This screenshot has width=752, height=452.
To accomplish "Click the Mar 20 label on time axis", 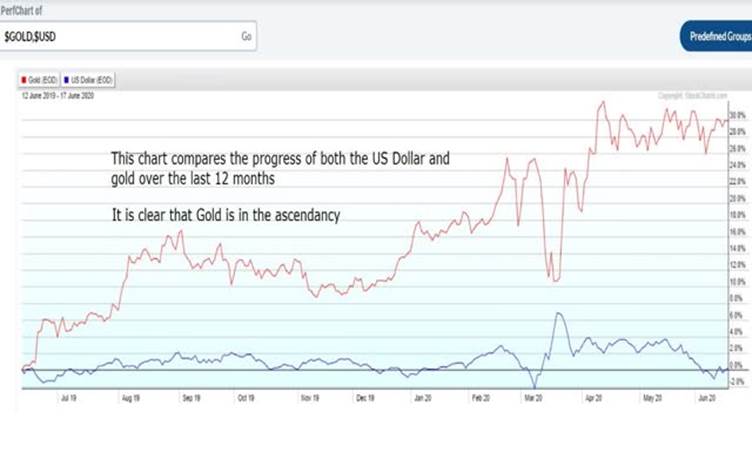I will pyautogui.click(x=533, y=397).
